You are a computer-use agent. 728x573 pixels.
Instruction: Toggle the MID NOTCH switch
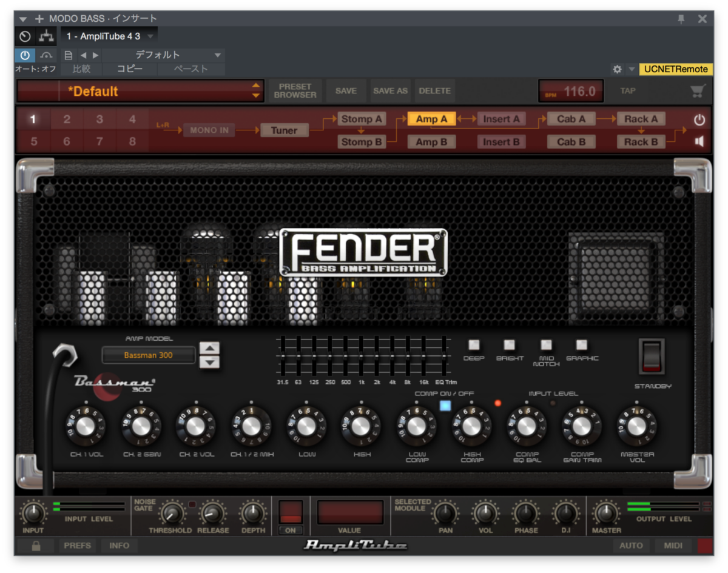point(546,345)
